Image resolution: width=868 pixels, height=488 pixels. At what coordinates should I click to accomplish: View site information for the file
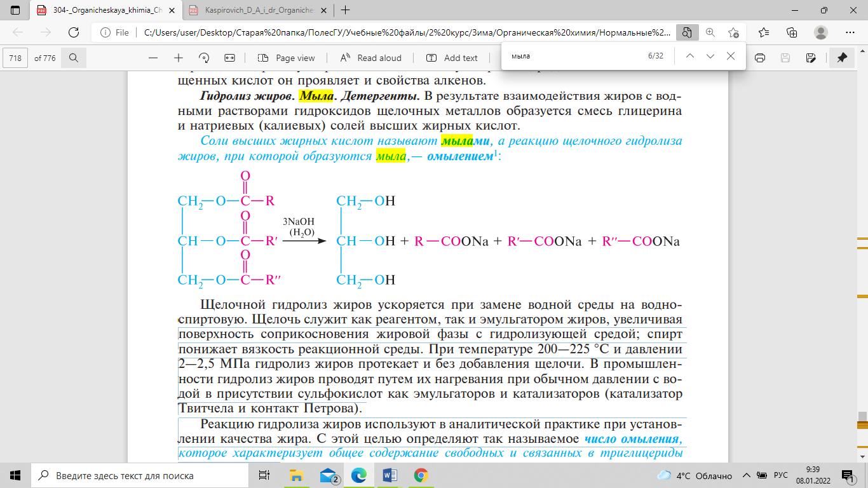tap(115, 32)
